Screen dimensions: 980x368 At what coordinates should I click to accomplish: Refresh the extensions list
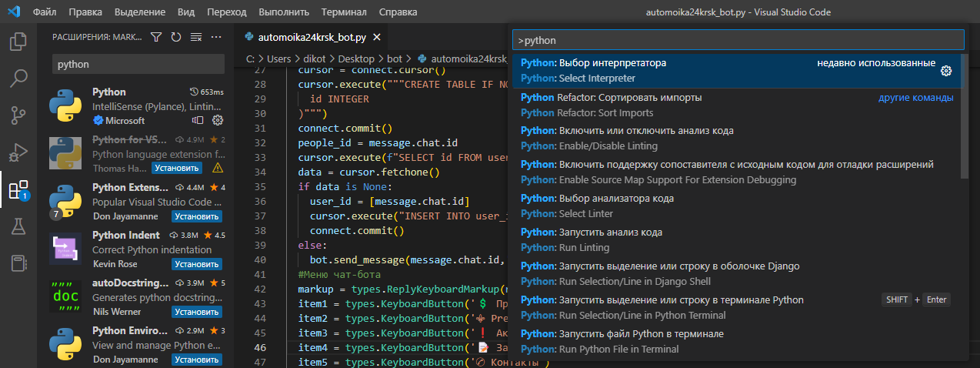pyautogui.click(x=176, y=37)
